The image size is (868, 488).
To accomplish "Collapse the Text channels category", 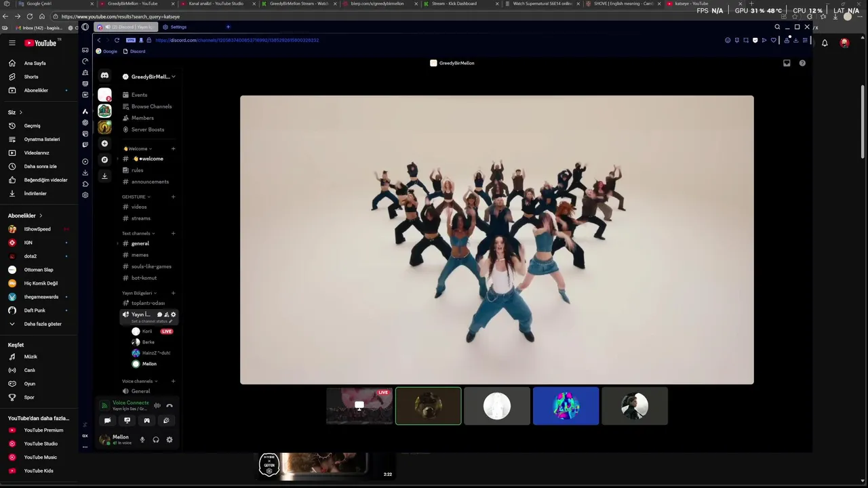I will click(x=139, y=233).
